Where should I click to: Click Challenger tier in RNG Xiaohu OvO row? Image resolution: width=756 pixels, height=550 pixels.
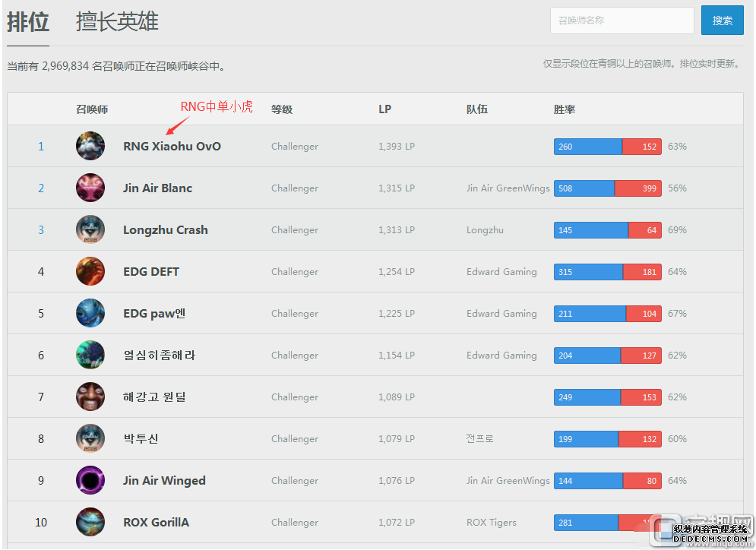pos(295,147)
